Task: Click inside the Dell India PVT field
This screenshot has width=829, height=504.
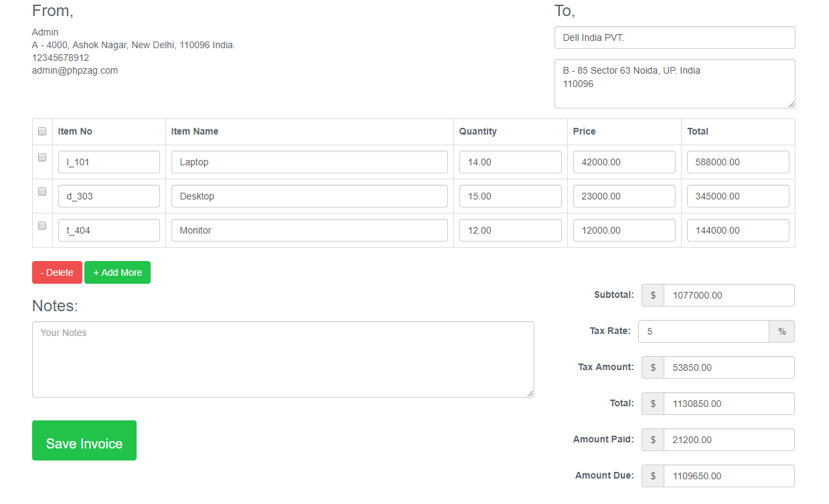Action: 674,37
